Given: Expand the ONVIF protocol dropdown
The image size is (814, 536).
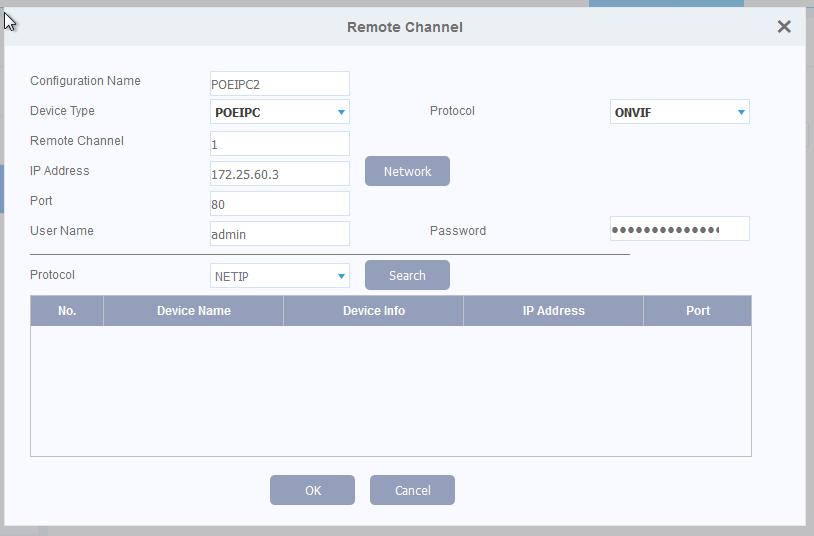Looking at the screenshot, I should point(680,112).
